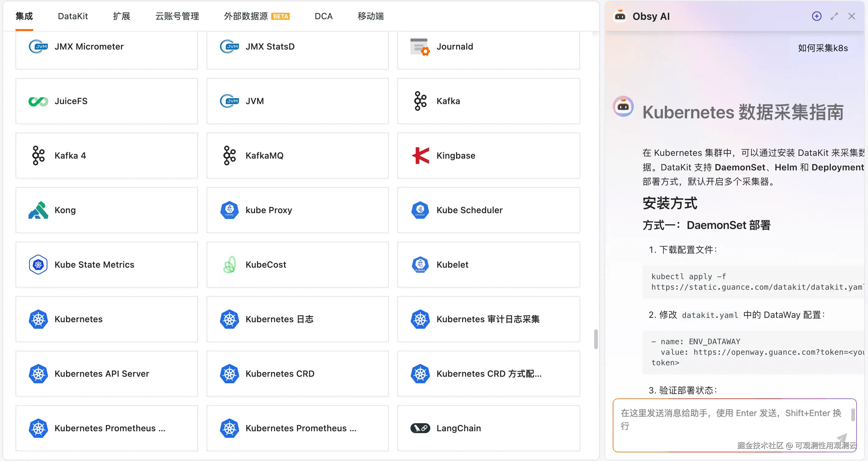The image size is (868, 461).
Task: Open the Kube State Metrics card
Action: click(x=107, y=265)
